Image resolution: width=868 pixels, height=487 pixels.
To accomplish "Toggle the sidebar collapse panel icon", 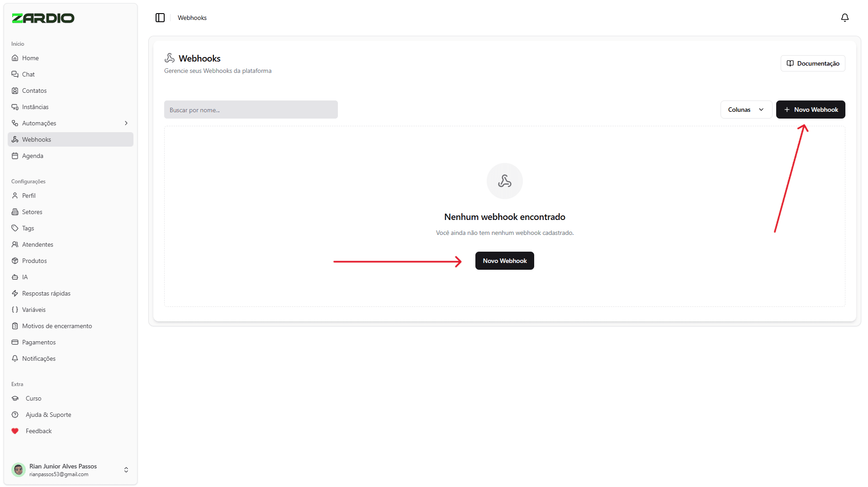I will click(160, 18).
